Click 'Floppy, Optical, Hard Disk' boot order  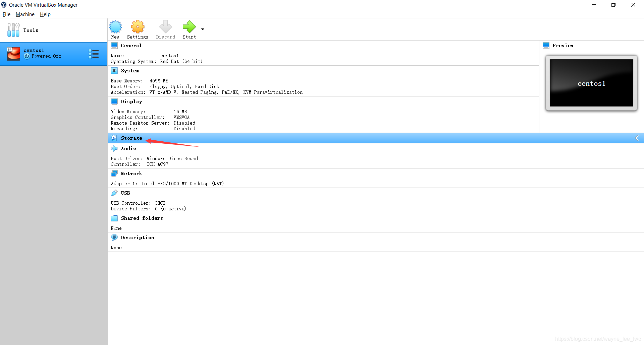point(184,86)
